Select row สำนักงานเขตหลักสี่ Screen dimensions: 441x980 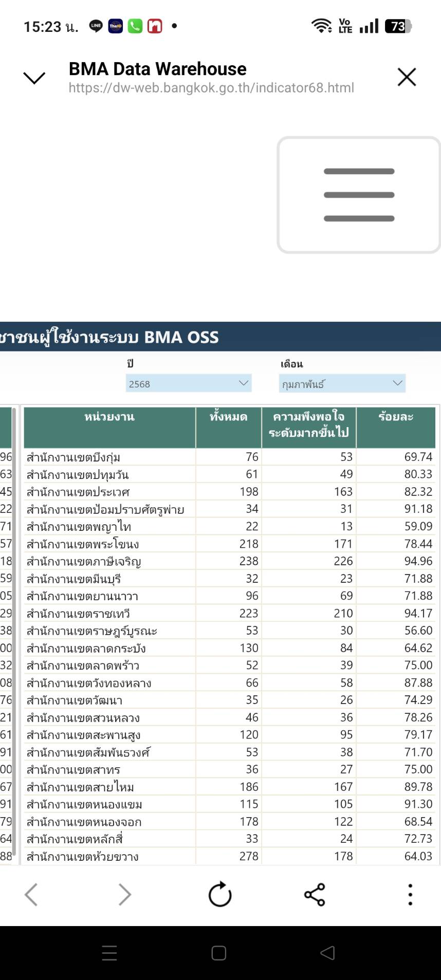coord(229,839)
